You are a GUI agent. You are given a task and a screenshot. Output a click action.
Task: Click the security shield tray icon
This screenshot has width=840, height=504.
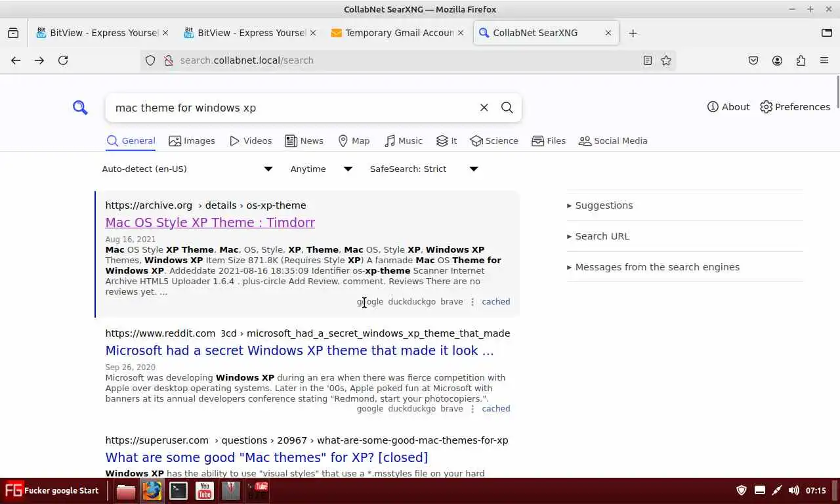(x=742, y=490)
